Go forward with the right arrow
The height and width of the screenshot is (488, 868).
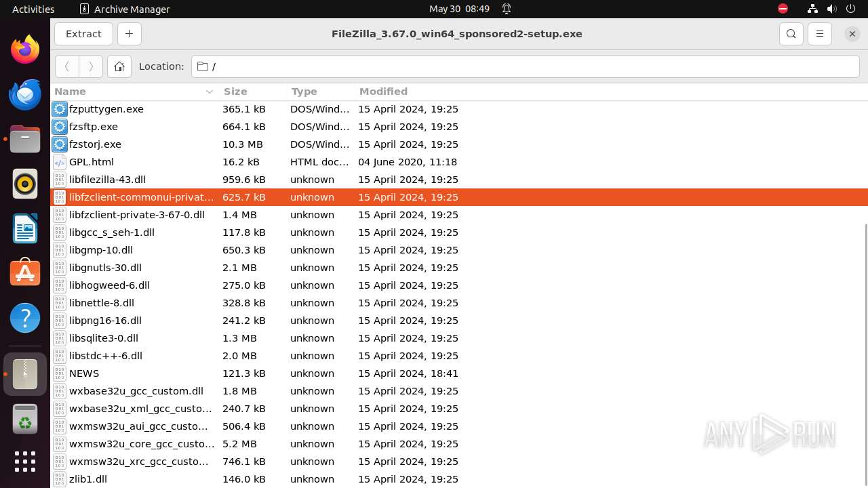tap(91, 66)
